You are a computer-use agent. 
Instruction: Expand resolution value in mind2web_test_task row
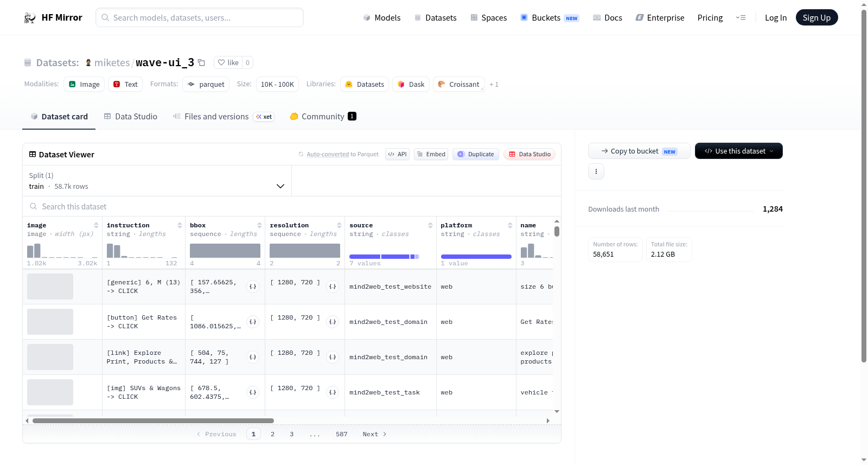pos(333,392)
